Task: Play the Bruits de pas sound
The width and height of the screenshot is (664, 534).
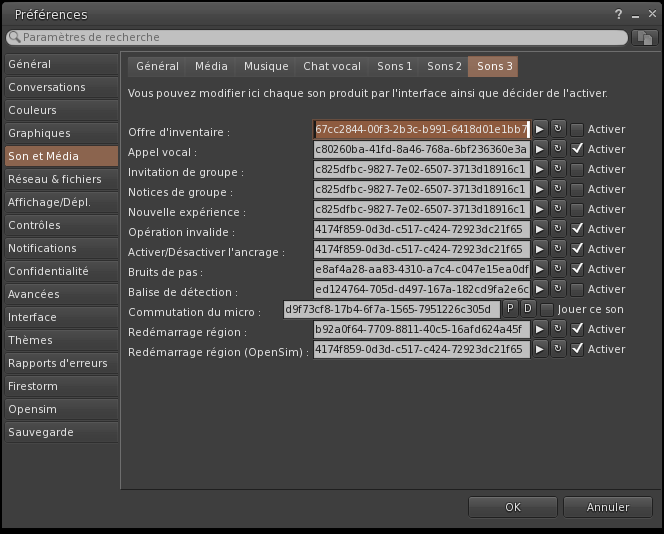Action: 540,269
